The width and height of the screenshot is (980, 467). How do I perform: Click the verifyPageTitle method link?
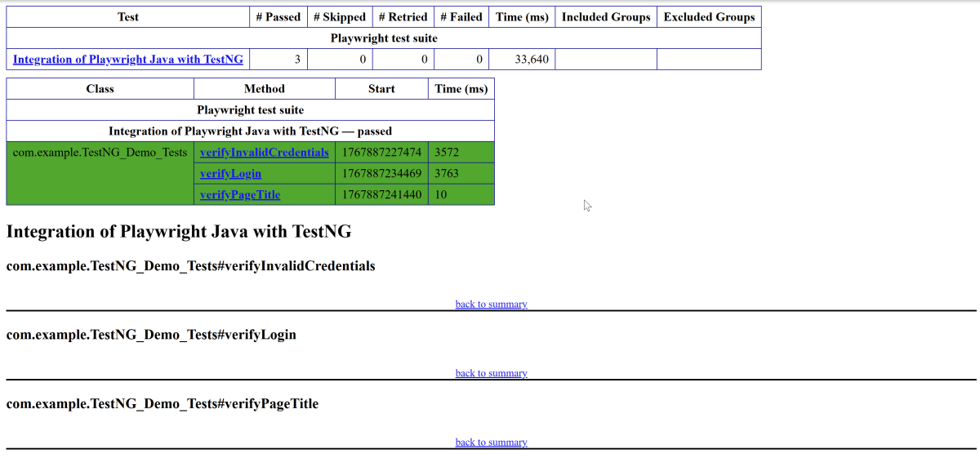coord(239,195)
